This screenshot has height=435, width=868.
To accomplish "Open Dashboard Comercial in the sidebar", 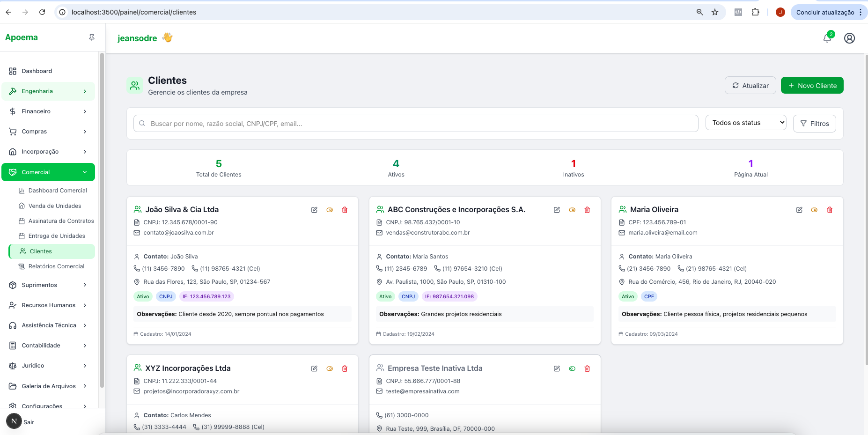I will click(x=57, y=191).
